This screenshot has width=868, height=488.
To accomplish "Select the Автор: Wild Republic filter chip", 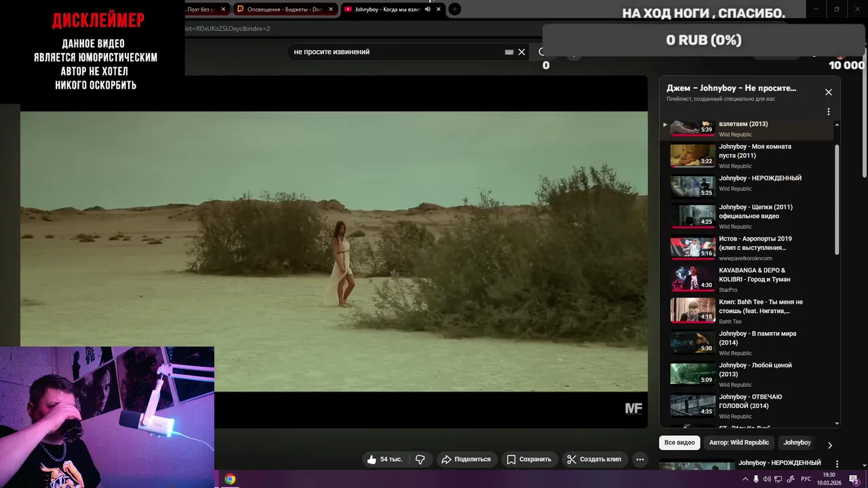I will 739,443.
